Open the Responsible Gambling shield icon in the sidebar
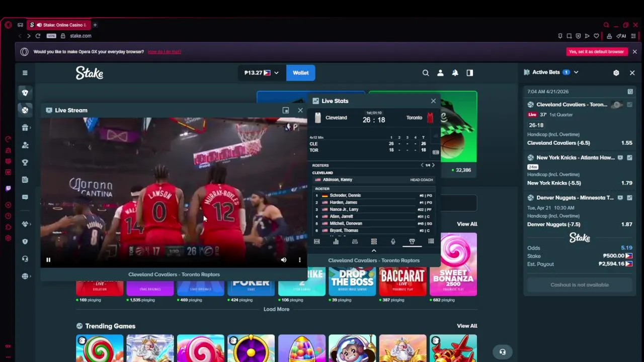Image resolution: width=644 pixels, height=362 pixels. (25, 241)
